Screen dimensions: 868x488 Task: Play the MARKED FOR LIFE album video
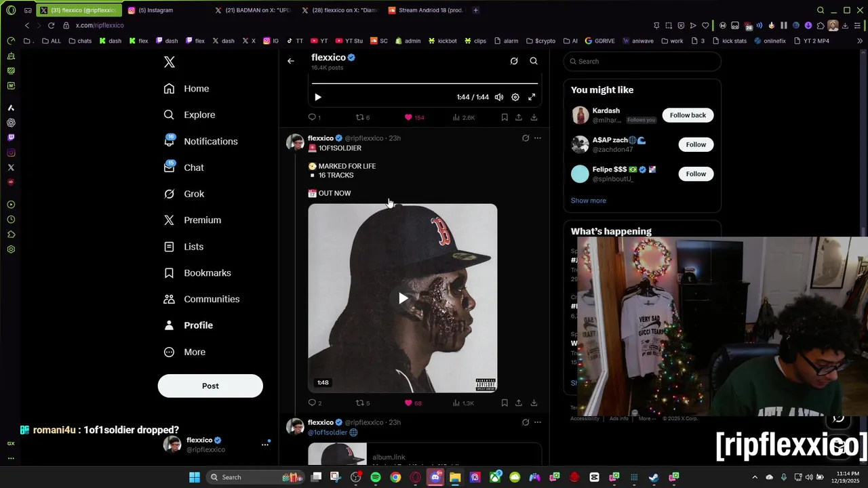tap(403, 298)
